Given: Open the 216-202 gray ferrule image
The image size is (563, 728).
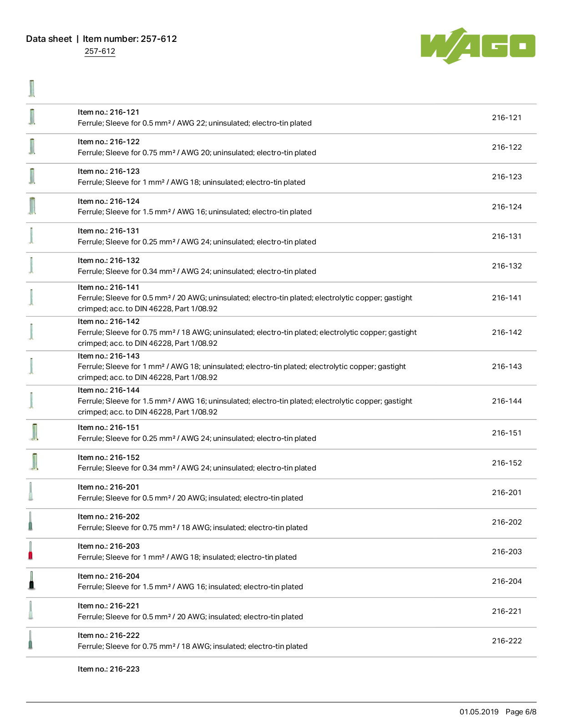Looking at the screenshot, I should [30, 521].
